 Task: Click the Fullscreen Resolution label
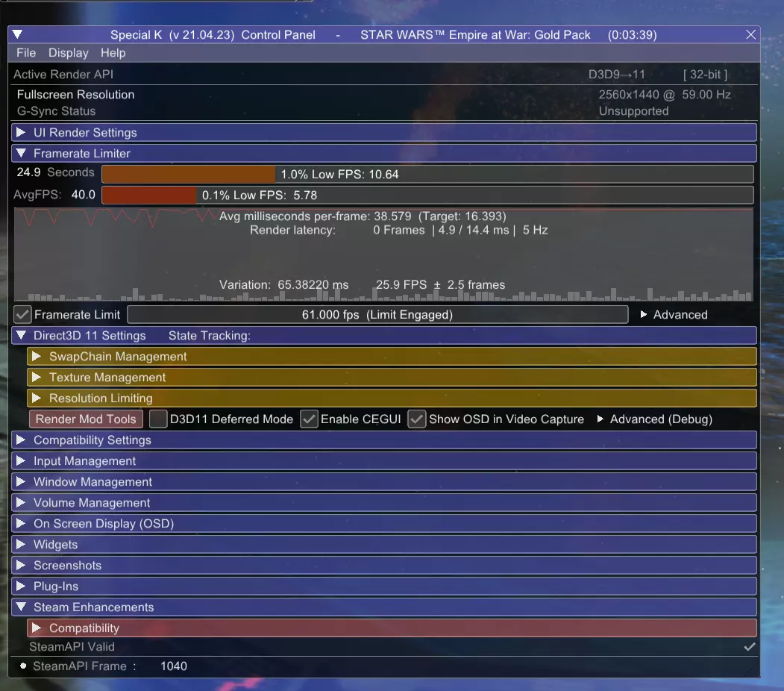(75, 95)
